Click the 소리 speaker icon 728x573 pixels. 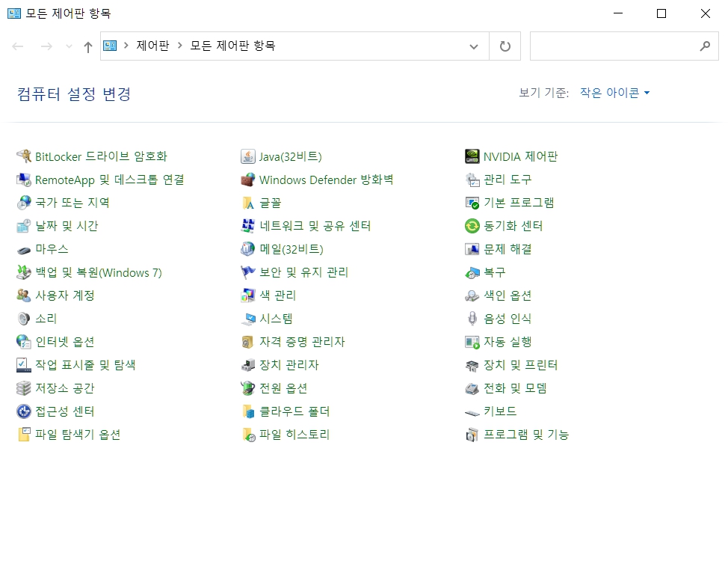24,319
